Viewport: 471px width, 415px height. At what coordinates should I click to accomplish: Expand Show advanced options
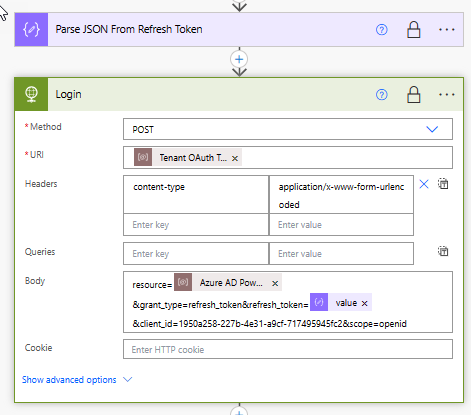[x=77, y=380]
